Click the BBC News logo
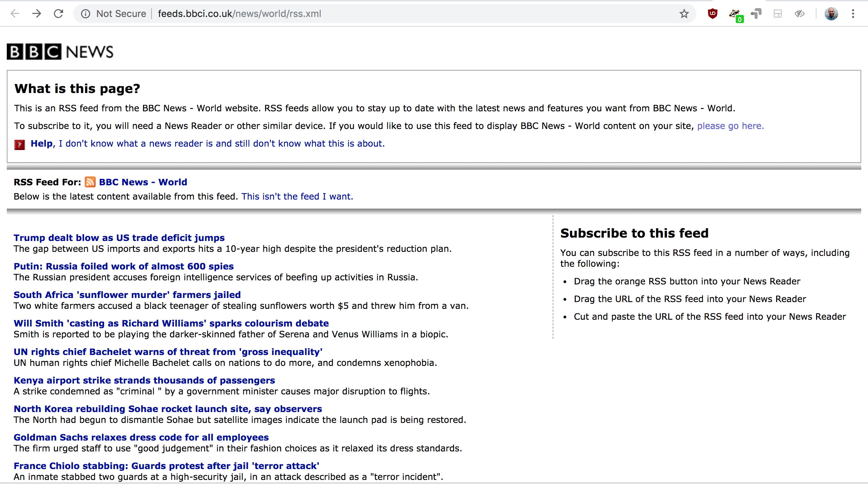This screenshot has width=868, height=484. [60, 52]
